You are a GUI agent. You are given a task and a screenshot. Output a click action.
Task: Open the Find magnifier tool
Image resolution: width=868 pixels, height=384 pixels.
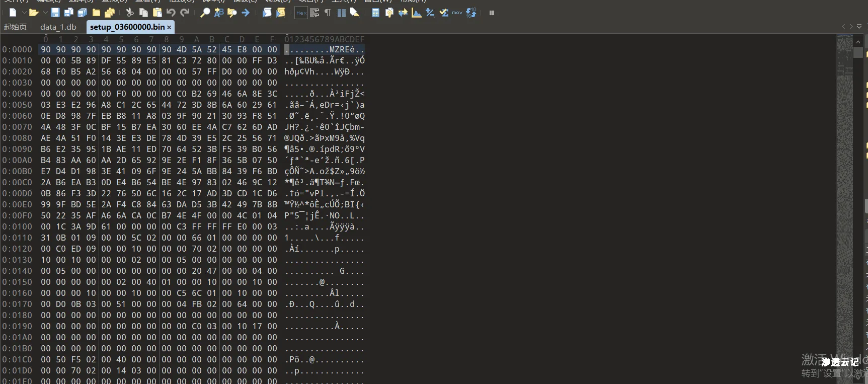coord(205,13)
